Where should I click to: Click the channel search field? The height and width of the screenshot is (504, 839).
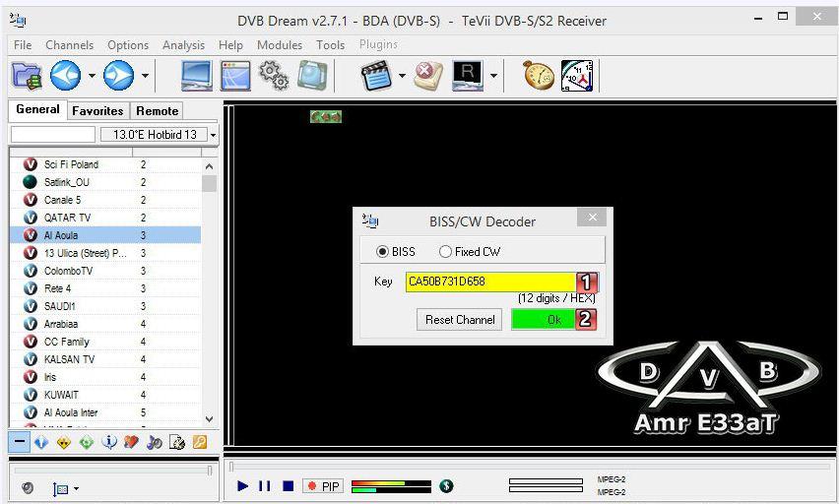[x=53, y=134]
